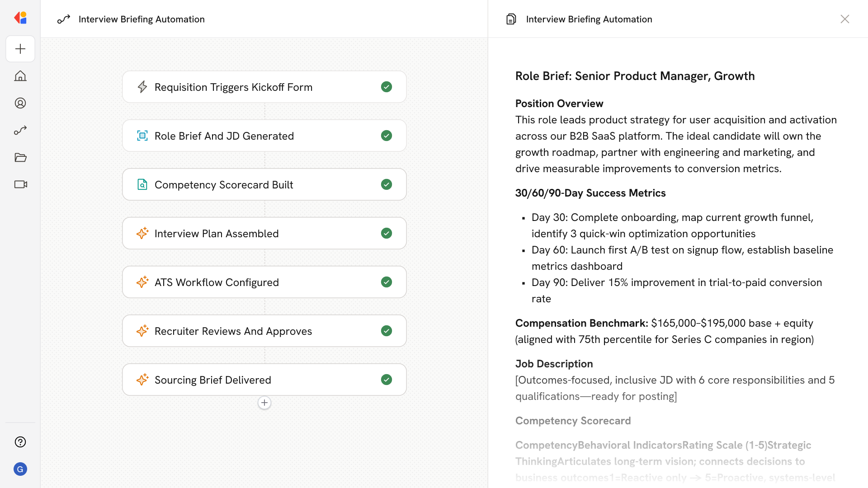The height and width of the screenshot is (488, 868).
Task: Open the folder icon in sidebar
Action: [20, 157]
